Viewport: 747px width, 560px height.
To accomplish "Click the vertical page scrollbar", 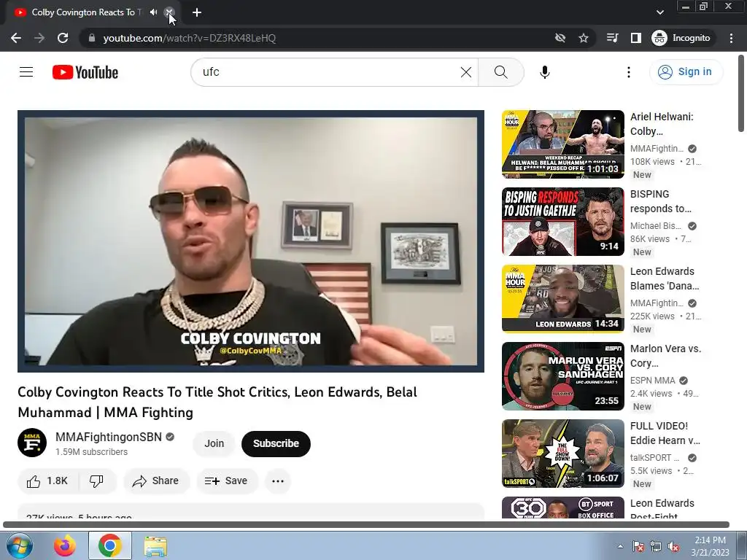I will 741,93.
